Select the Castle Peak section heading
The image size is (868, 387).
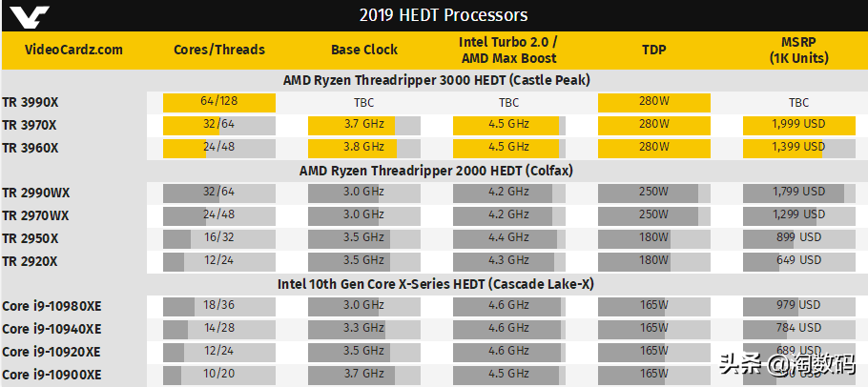click(437, 80)
